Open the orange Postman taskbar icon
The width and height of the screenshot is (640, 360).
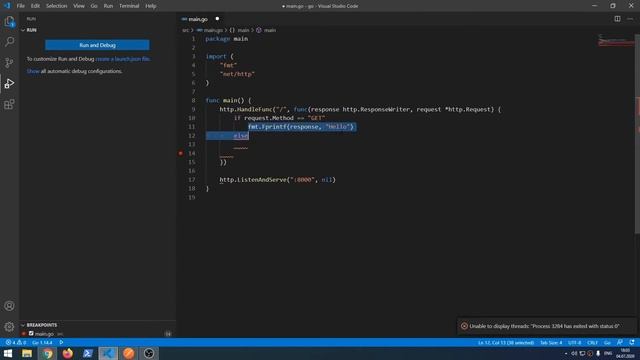(x=129, y=353)
